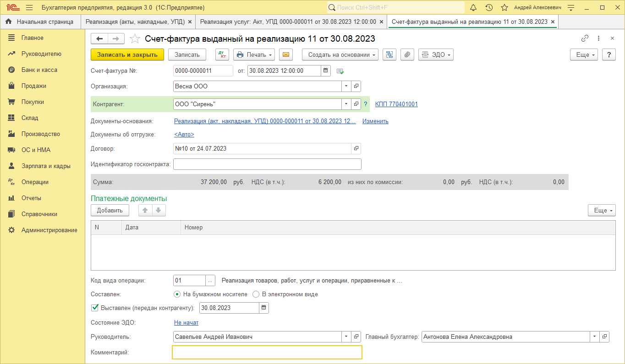625x364 pixels.
Task: Open notifications bell icon
Action: point(473,8)
